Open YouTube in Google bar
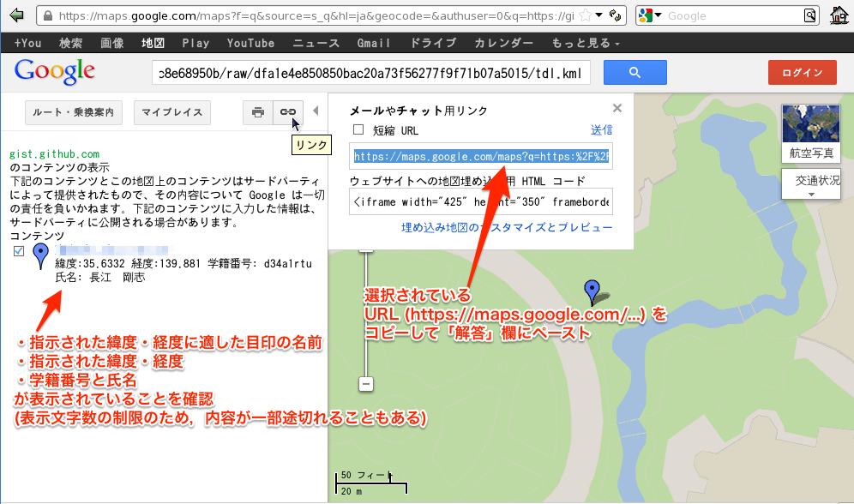This screenshot has width=854, height=504. 250,43
